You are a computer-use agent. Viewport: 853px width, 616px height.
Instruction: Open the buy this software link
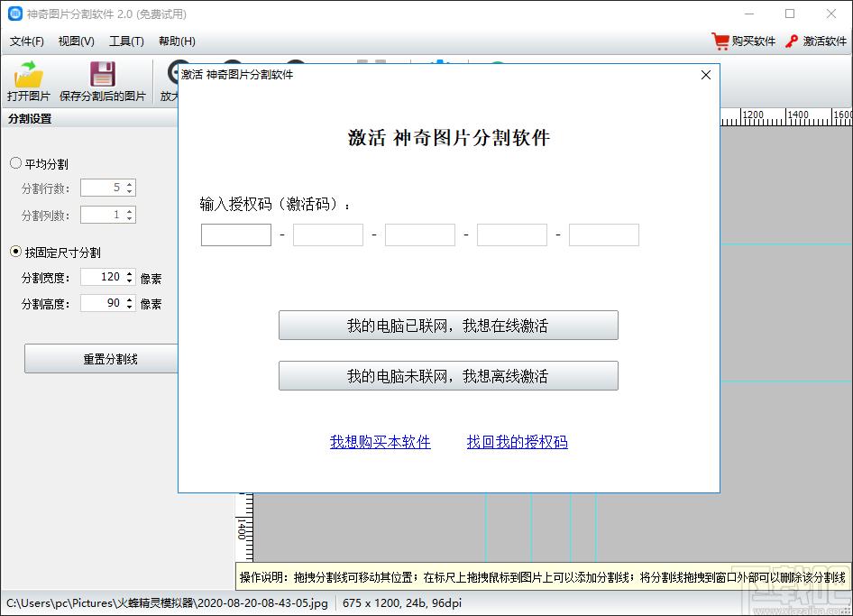coord(381,442)
